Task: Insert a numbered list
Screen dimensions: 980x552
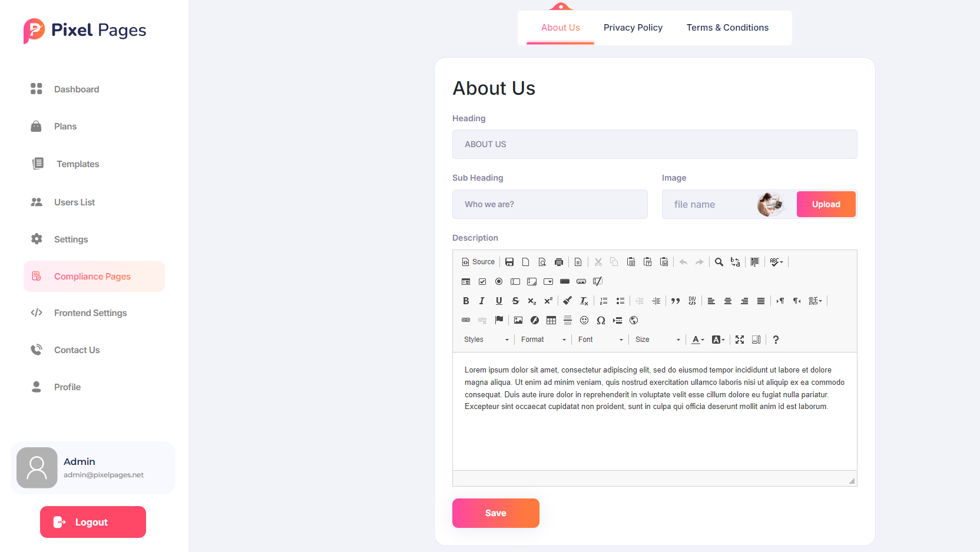Action: point(604,301)
